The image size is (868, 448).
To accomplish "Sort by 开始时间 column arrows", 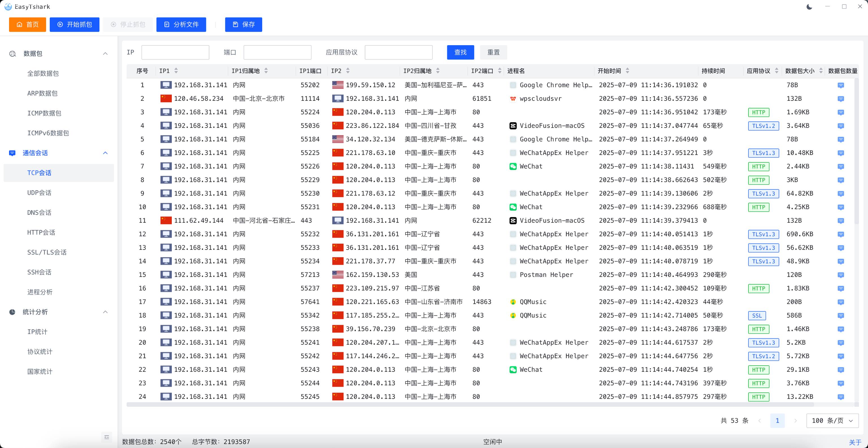I will 627,71.
